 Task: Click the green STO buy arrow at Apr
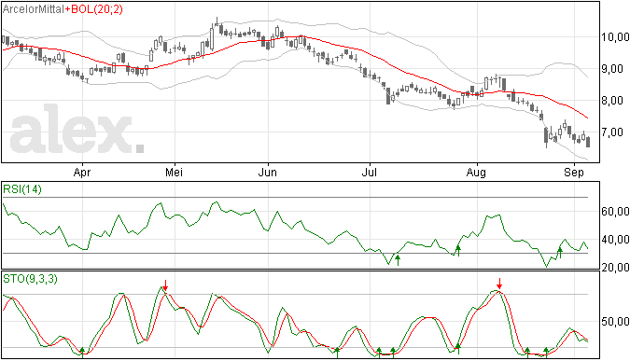click(82, 353)
